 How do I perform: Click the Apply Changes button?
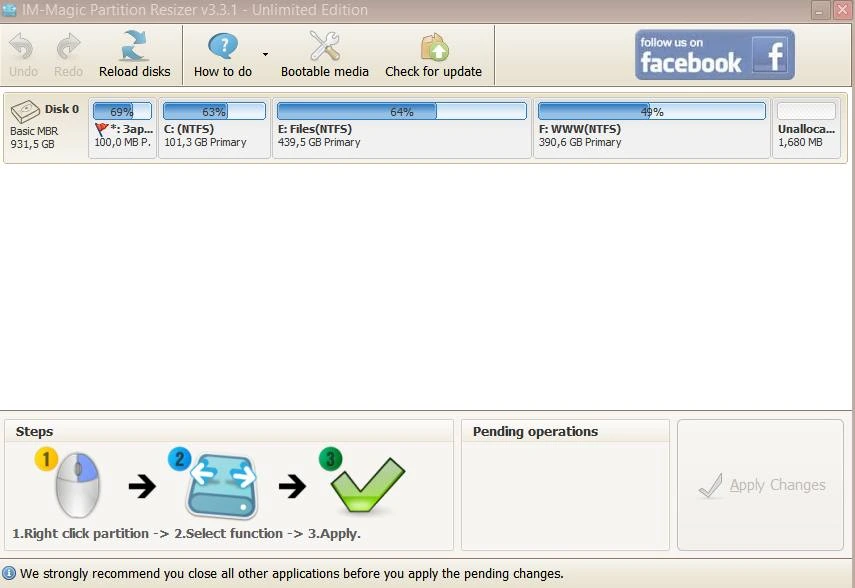point(760,485)
